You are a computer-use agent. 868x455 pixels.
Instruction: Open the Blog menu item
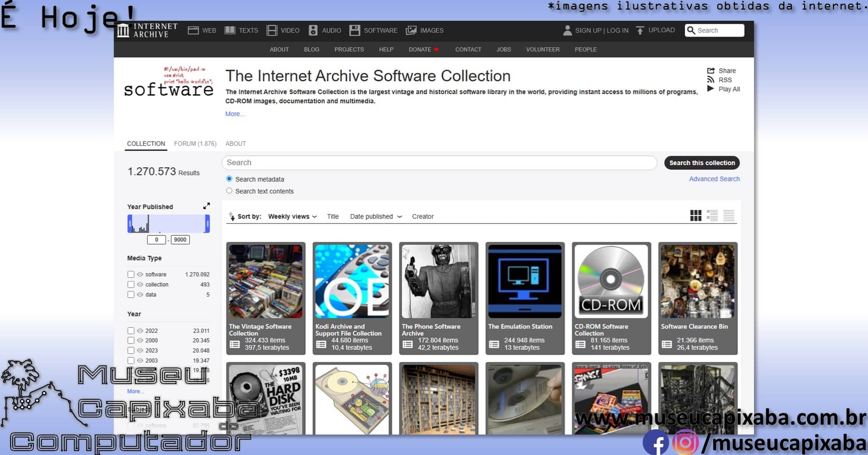tap(311, 50)
